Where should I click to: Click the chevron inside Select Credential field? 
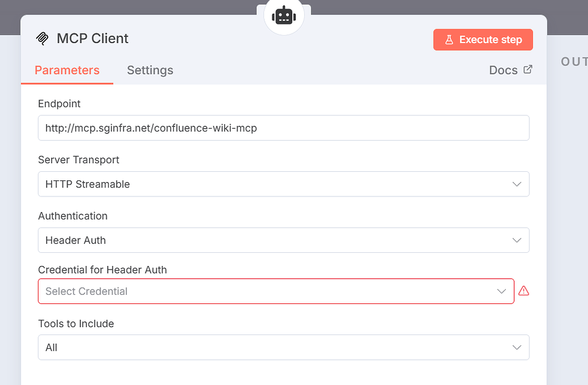point(501,291)
